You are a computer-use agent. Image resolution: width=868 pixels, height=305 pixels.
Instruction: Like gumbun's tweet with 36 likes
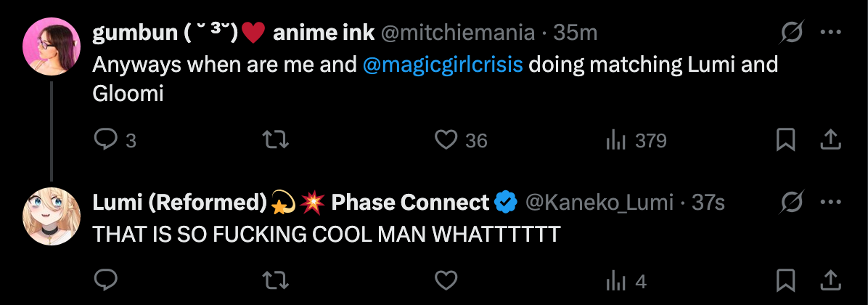445,139
